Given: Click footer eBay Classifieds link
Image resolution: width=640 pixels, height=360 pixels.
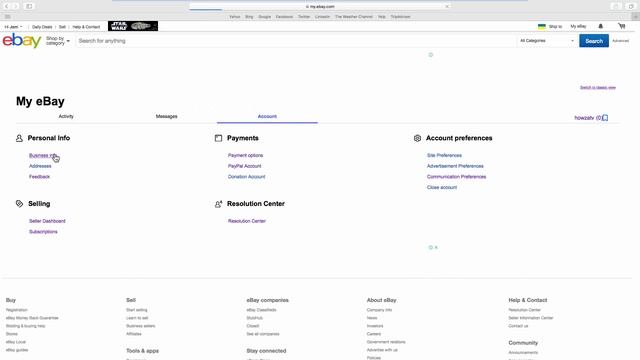Looking at the screenshot, I should pyautogui.click(x=261, y=310).
